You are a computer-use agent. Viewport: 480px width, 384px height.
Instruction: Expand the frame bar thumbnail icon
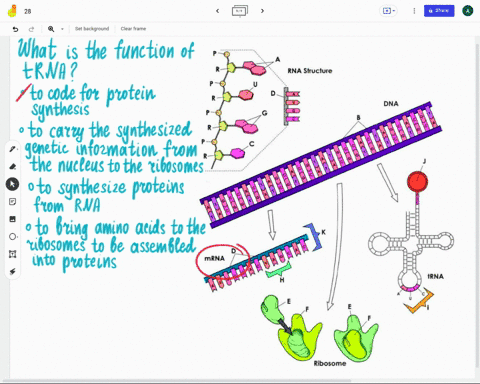pos(240,11)
